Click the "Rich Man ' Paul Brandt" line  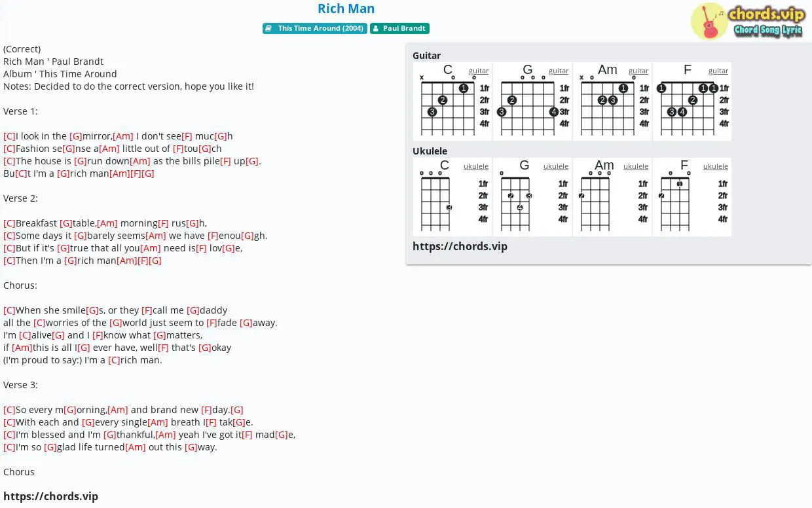53,62
